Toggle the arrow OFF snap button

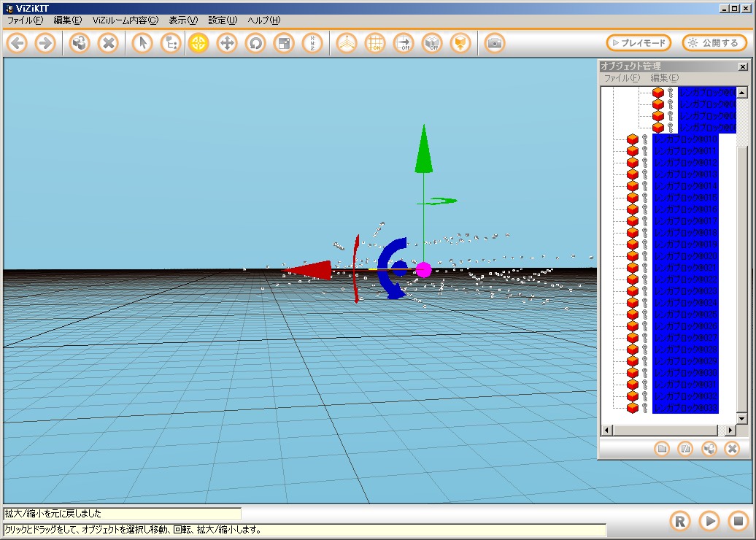coord(404,43)
